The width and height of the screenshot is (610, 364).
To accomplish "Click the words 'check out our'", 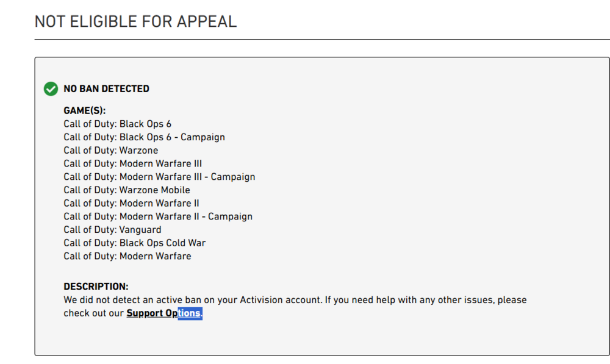I will click(94, 313).
